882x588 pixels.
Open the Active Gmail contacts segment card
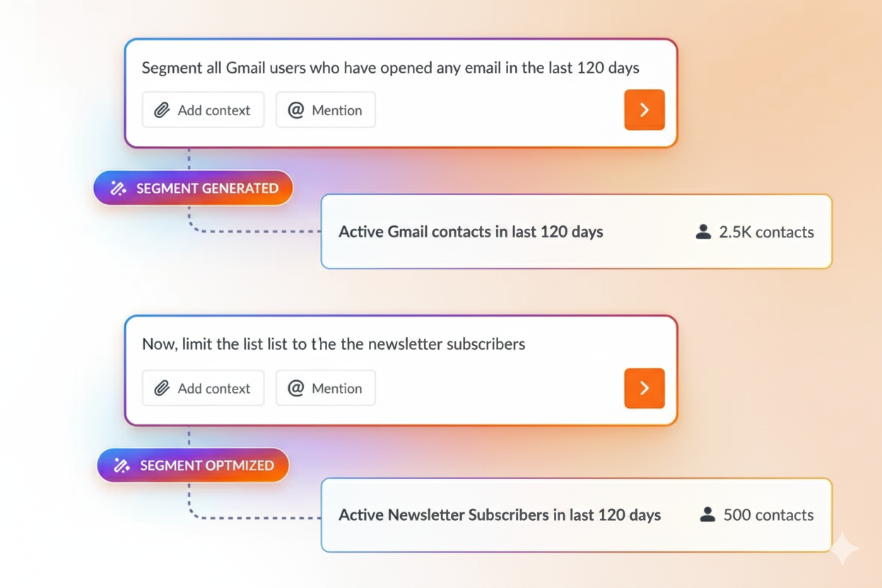(x=576, y=231)
